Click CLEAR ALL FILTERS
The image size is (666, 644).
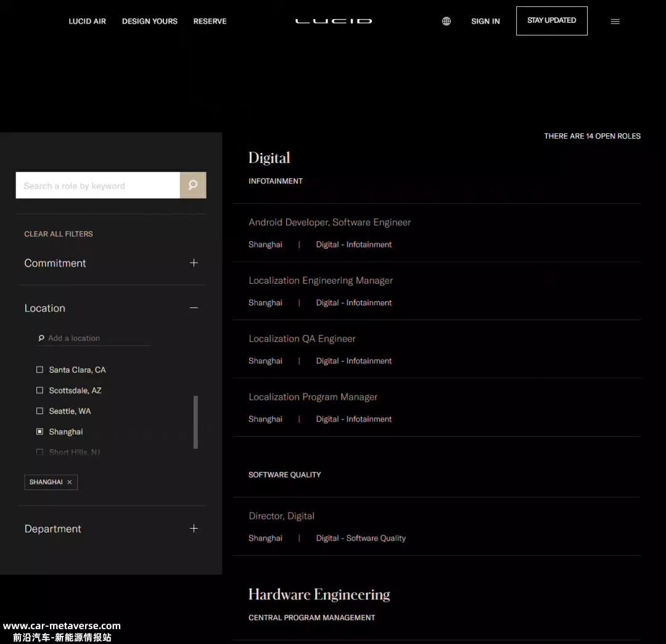point(58,234)
